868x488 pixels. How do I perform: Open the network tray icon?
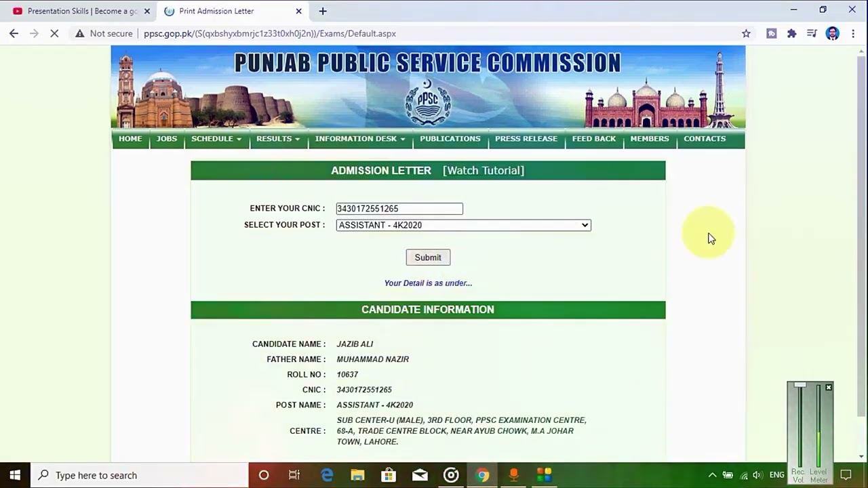743,475
